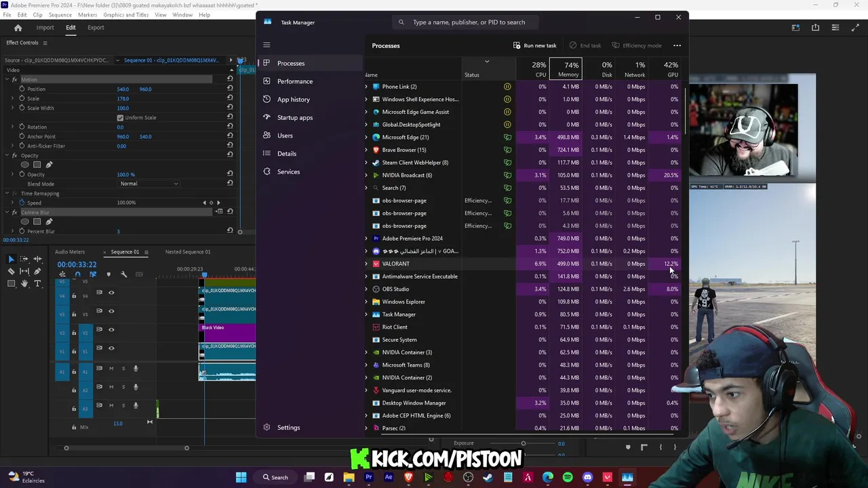
Task: Open Task Manager Settings
Action: coord(310,427)
